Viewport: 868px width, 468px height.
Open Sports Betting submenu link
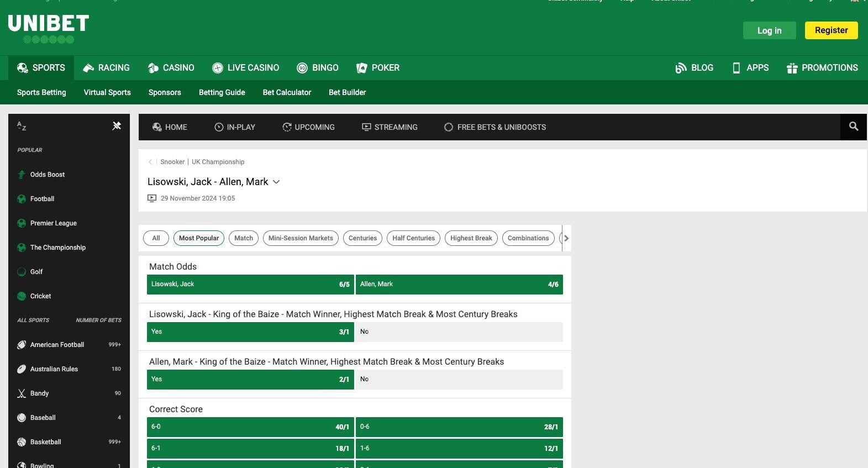coord(41,92)
